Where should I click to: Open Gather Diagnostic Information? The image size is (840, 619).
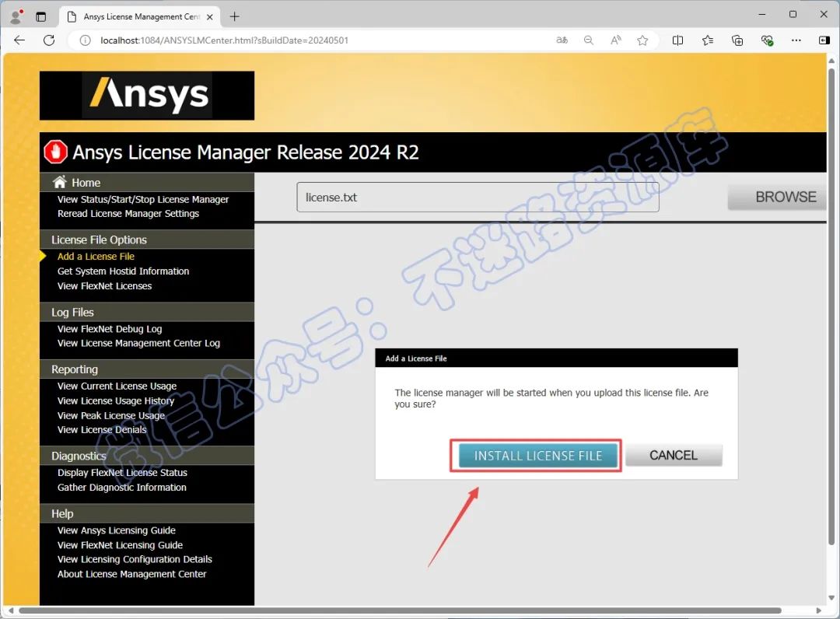click(121, 488)
